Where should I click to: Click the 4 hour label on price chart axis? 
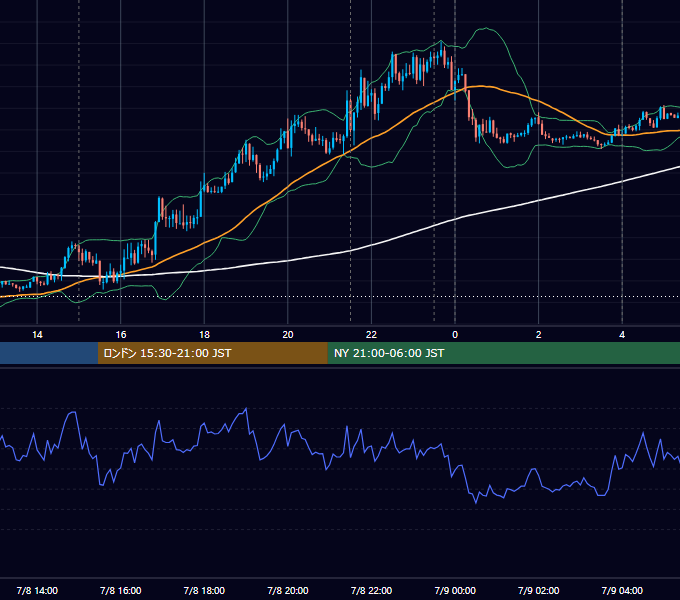(x=622, y=335)
